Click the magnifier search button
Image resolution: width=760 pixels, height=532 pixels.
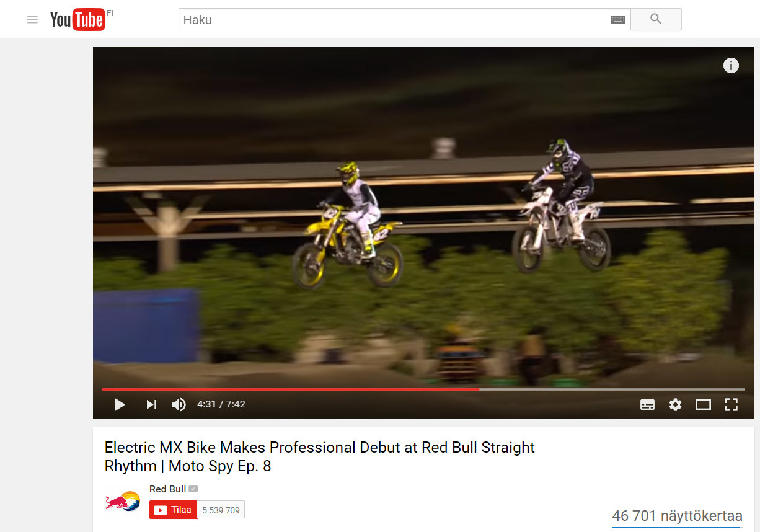click(656, 19)
